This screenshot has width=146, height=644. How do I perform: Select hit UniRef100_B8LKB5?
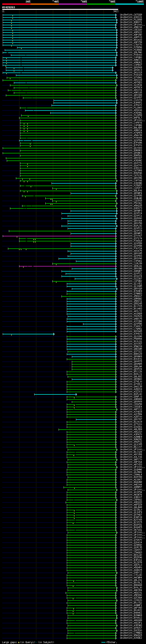tap(131, 128)
